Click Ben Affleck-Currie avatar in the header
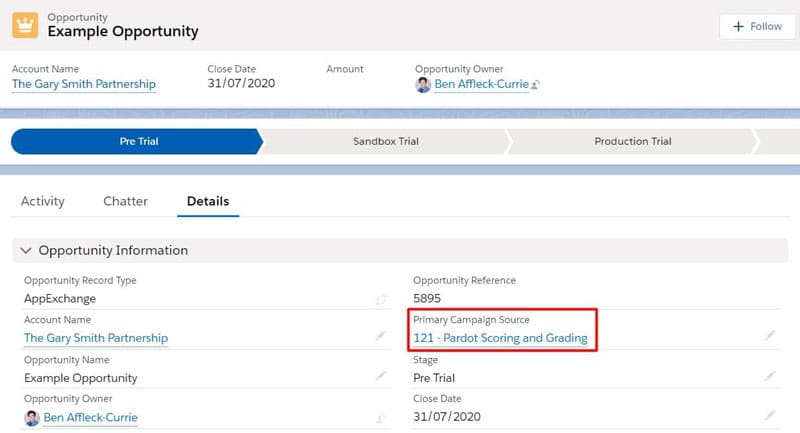The width and height of the screenshot is (800, 433). coord(423,85)
